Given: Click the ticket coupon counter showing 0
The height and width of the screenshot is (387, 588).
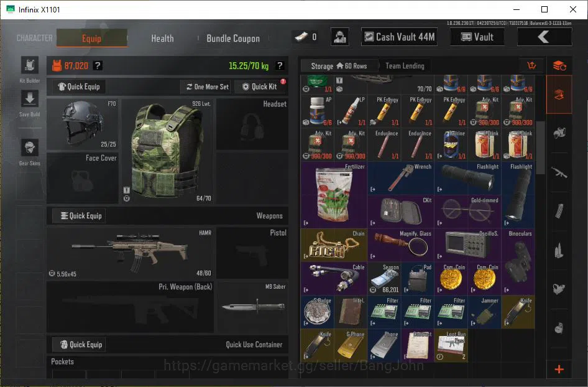Looking at the screenshot, I should click(307, 37).
